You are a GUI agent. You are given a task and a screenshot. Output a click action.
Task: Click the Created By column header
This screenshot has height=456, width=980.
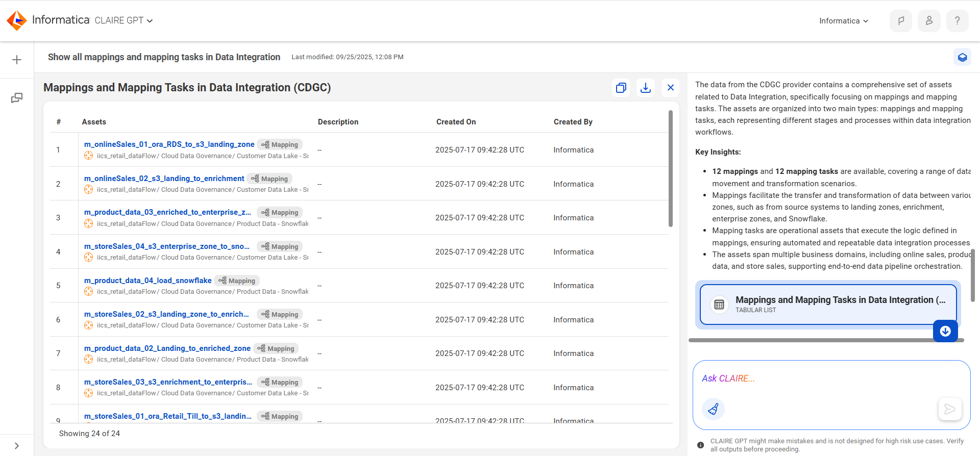click(573, 122)
